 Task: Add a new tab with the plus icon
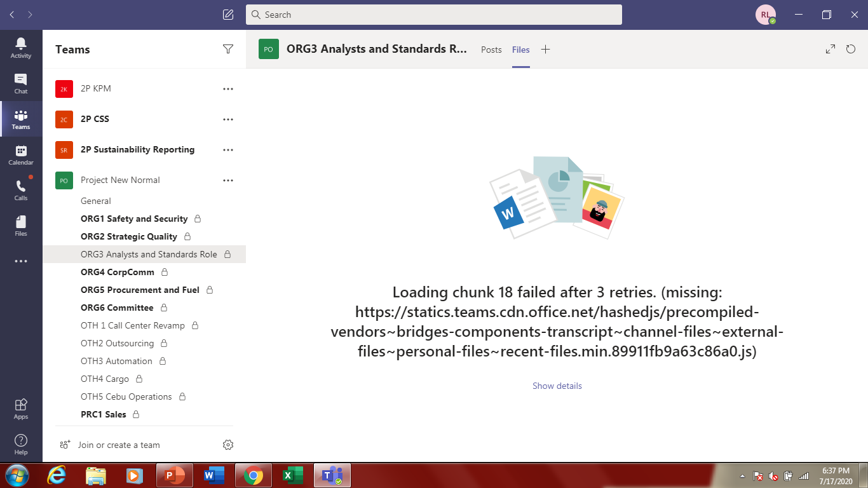tap(545, 50)
